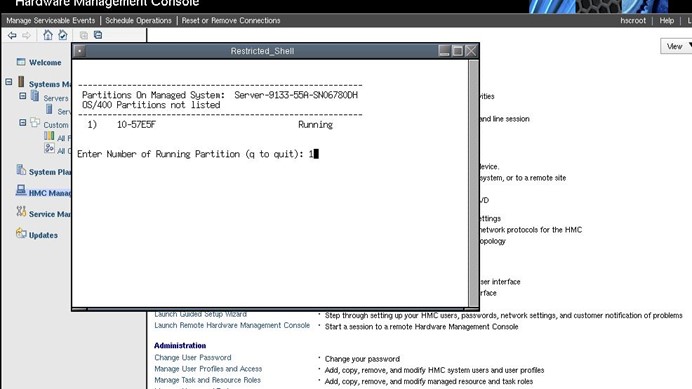This screenshot has height=389, width=692.
Task: Click the set-home-page icon with checkmark
Action: tap(63, 35)
